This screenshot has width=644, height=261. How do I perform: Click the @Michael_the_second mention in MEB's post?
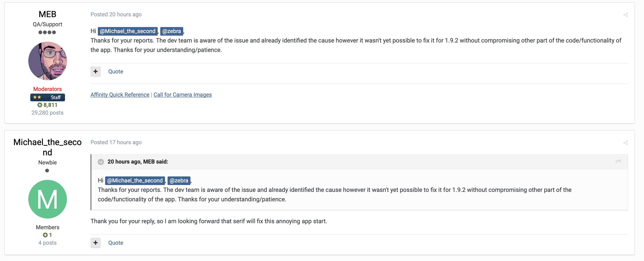click(127, 31)
